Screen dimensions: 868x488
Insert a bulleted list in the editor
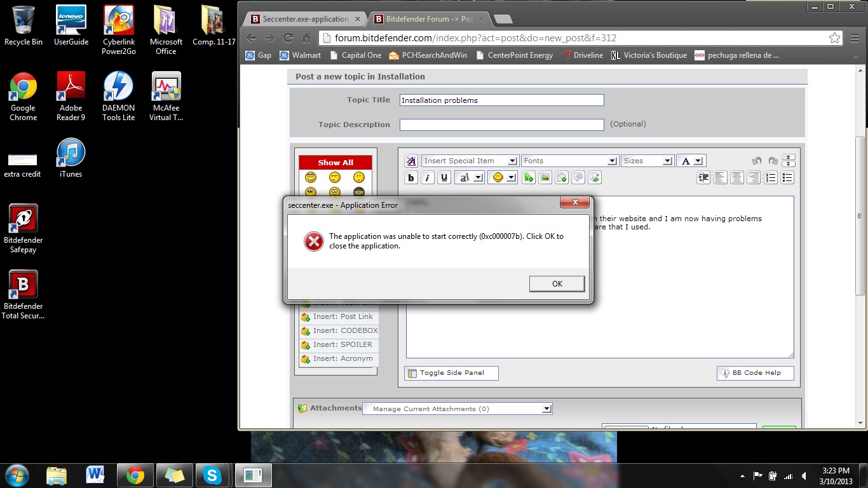point(787,178)
